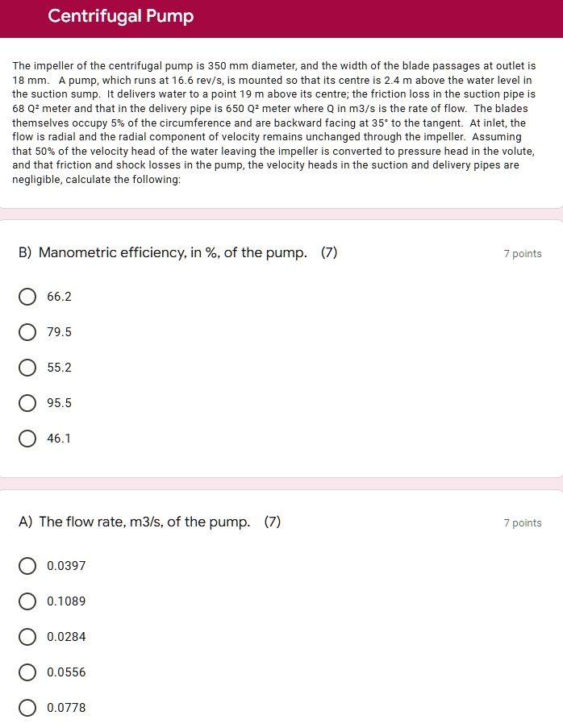The image size is (563, 728).
Task: Select answer 66.2 for manometric efficiency
Action: pyautogui.click(x=27, y=297)
